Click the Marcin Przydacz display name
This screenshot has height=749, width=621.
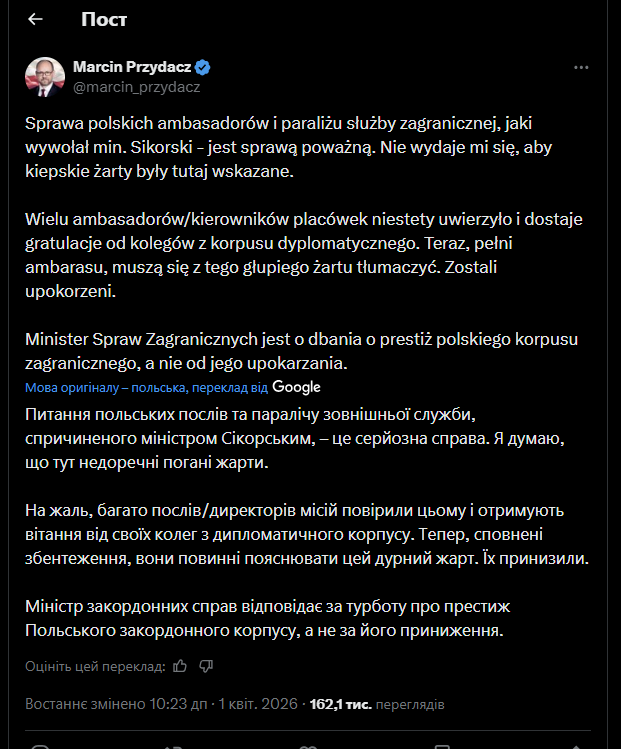click(x=132, y=68)
